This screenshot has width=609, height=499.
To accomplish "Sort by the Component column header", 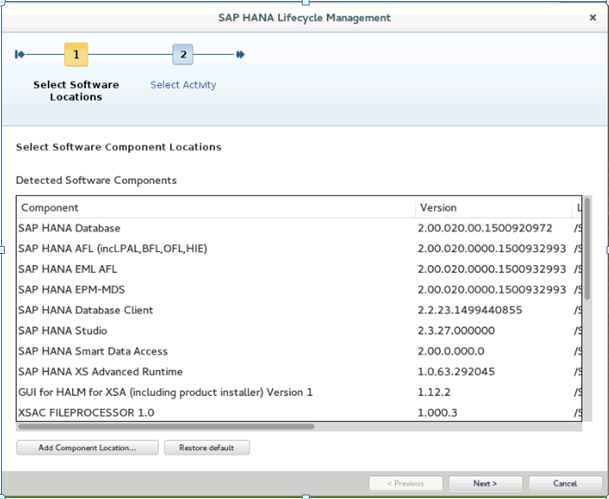I will tap(215, 208).
